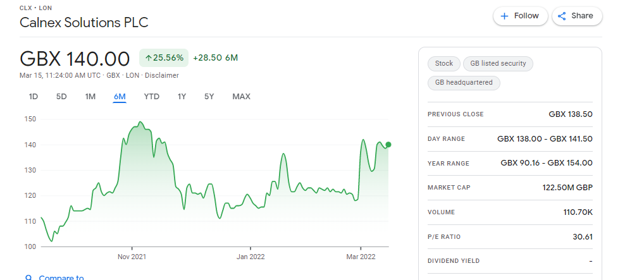Click the CLX • LON ticker text
Viewport: 644px width, 280px height.
point(35,8)
